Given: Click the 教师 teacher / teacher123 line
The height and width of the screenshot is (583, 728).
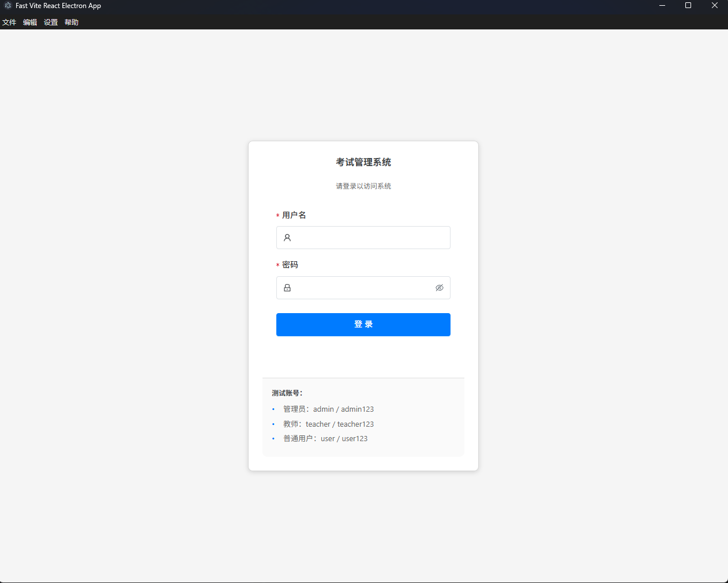Looking at the screenshot, I should pyautogui.click(x=328, y=424).
